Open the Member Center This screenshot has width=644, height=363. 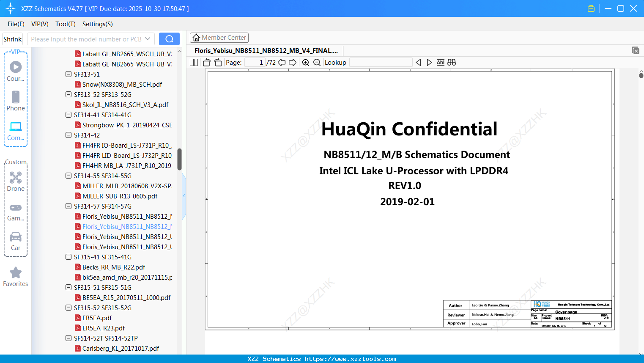point(219,38)
